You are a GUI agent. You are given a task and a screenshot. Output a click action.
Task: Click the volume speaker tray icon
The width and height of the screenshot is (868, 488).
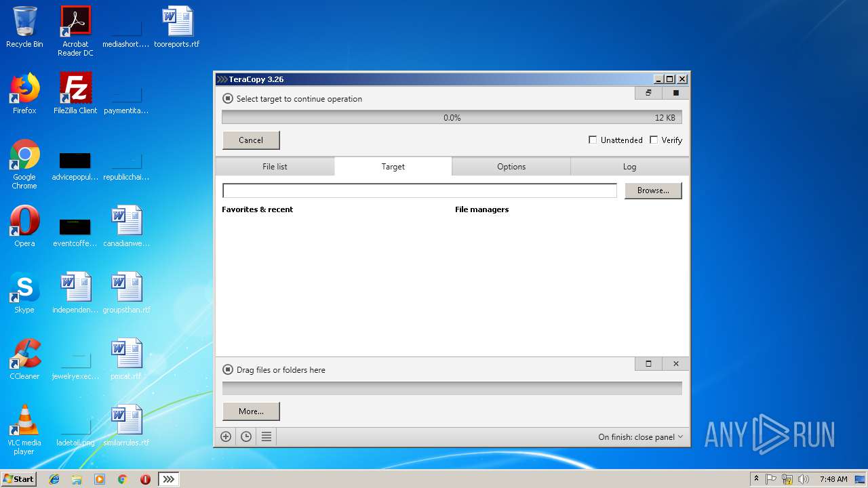[804, 479]
